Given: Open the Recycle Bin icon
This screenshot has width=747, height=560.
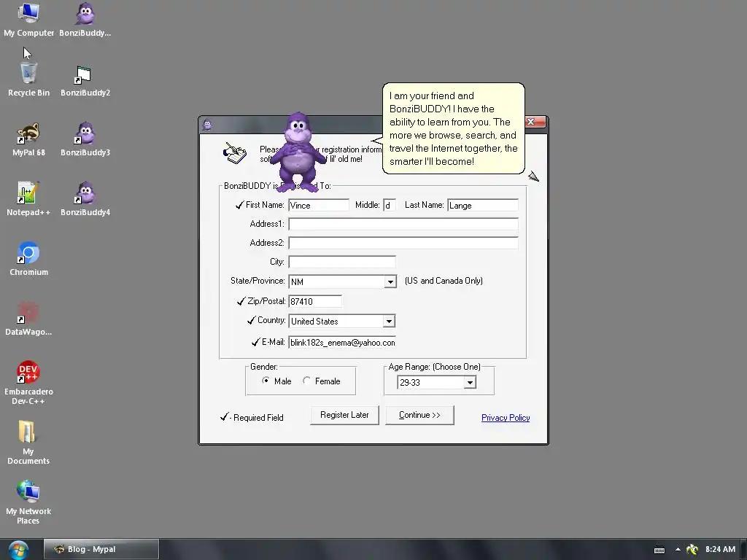Looking at the screenshot, I should pyautogui.click(x=28, y=80).
